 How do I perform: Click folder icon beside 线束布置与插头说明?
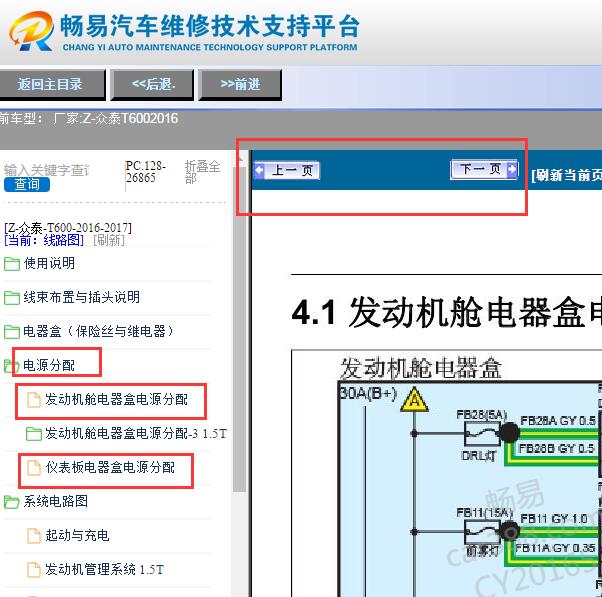tap(12, 298)
